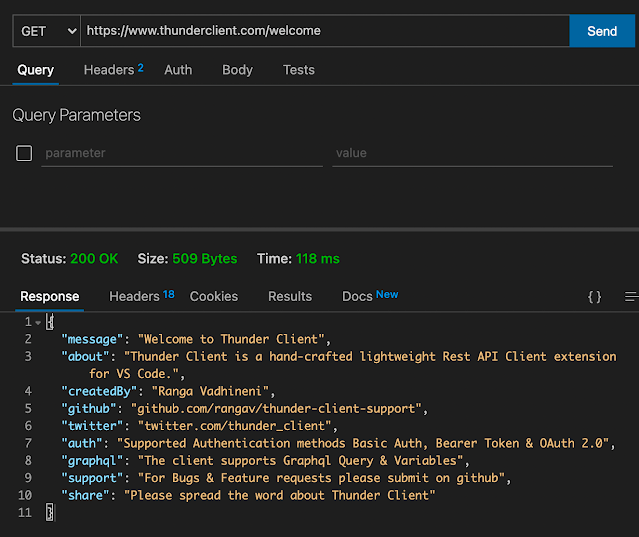Screen dimensions: 639x537
Task: Click the parameter value input
Action: pos(472,153)
